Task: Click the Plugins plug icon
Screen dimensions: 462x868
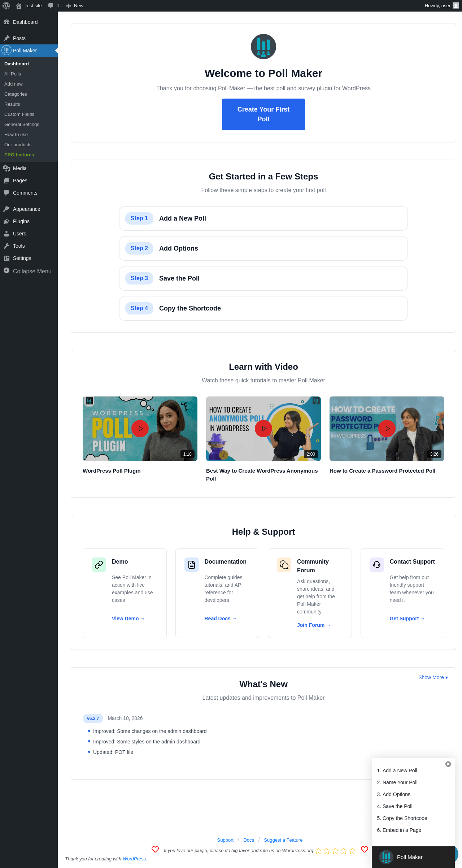Action: pyautogui.click(x=6, y=221)
